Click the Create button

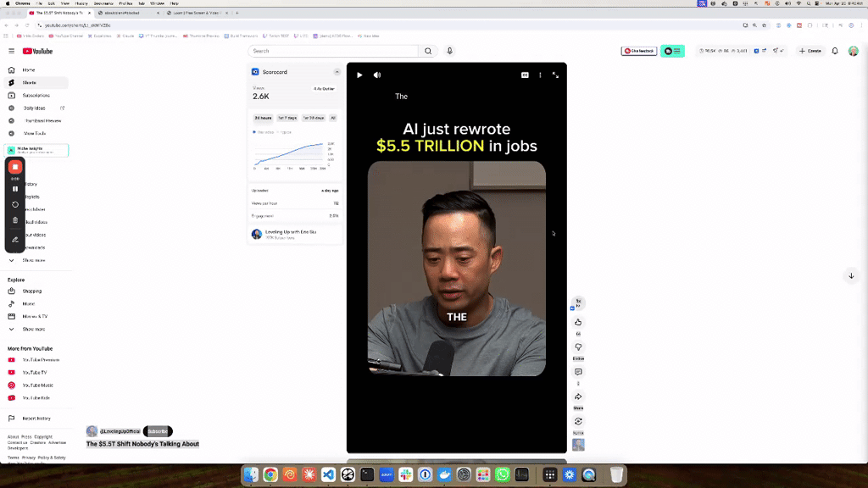pos(810,51)
